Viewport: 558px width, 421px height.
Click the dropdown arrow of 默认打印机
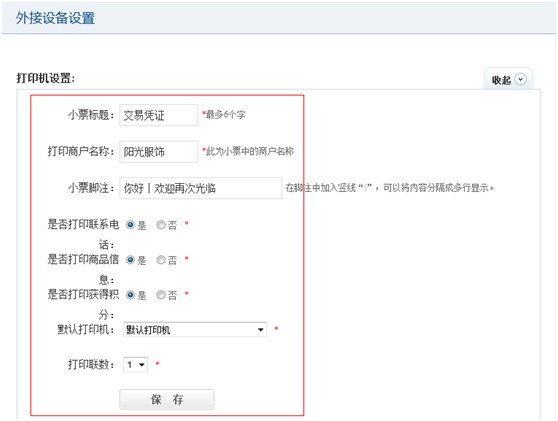click(261, 330)
